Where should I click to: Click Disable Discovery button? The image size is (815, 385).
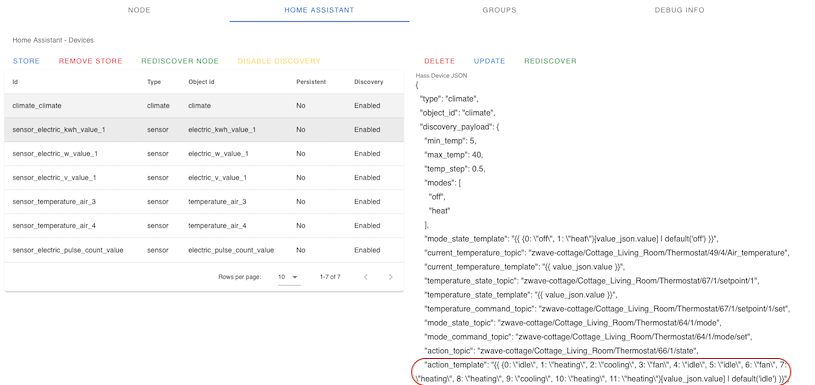click(279, 61)
